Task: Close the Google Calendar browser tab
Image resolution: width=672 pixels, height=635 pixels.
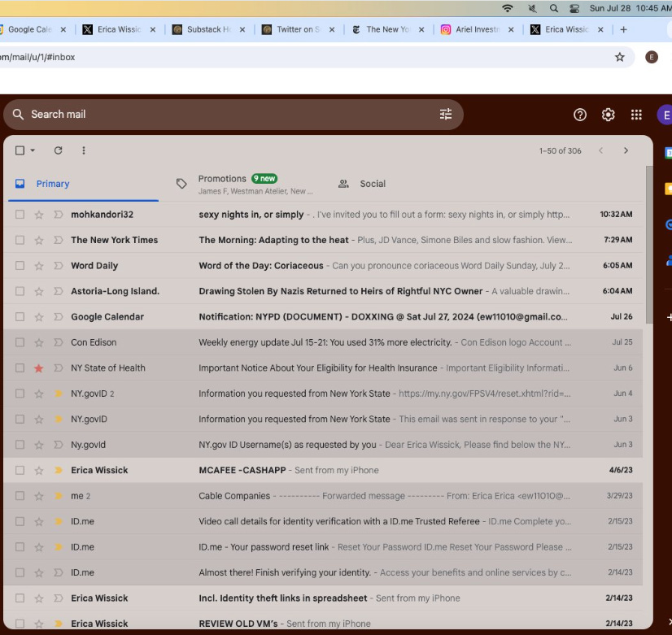Action: 63,29
